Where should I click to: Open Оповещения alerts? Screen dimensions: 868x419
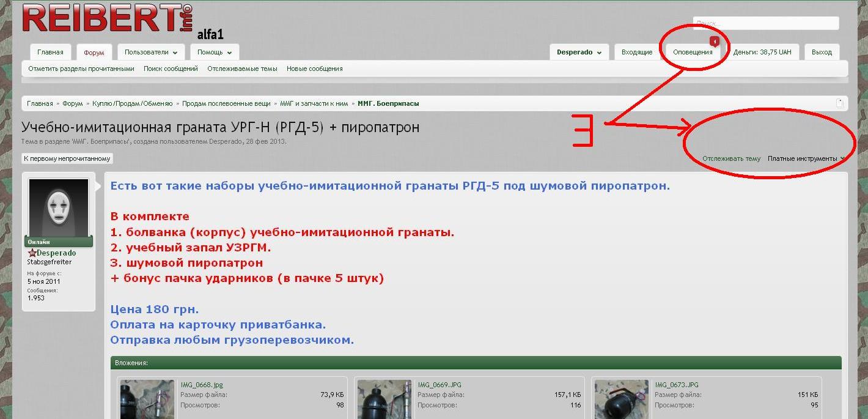tap(693, 52)
